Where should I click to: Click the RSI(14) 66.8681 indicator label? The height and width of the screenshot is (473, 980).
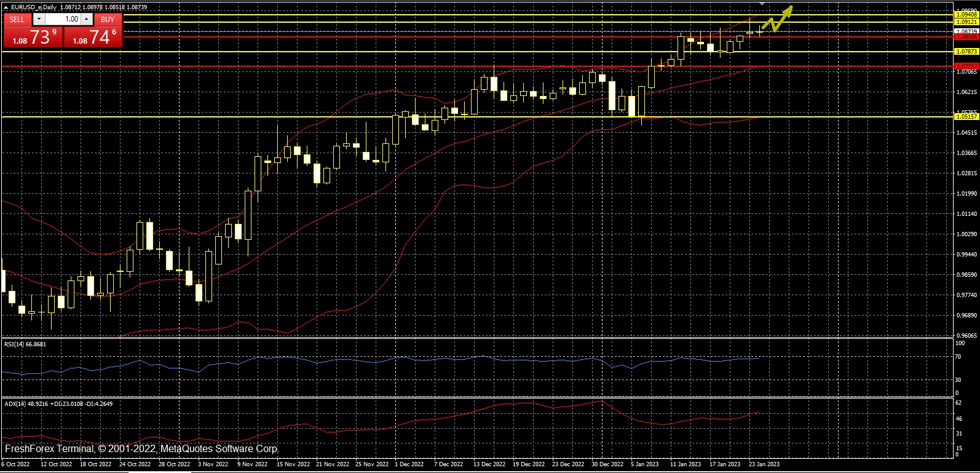pos(25,344)
